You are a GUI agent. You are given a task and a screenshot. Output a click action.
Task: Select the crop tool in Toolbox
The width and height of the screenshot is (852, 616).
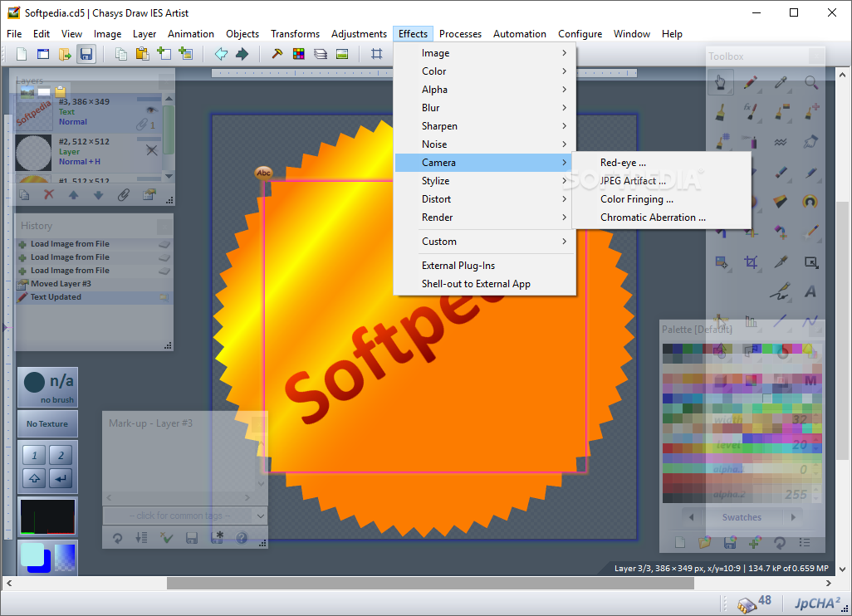tap(751, 262)
